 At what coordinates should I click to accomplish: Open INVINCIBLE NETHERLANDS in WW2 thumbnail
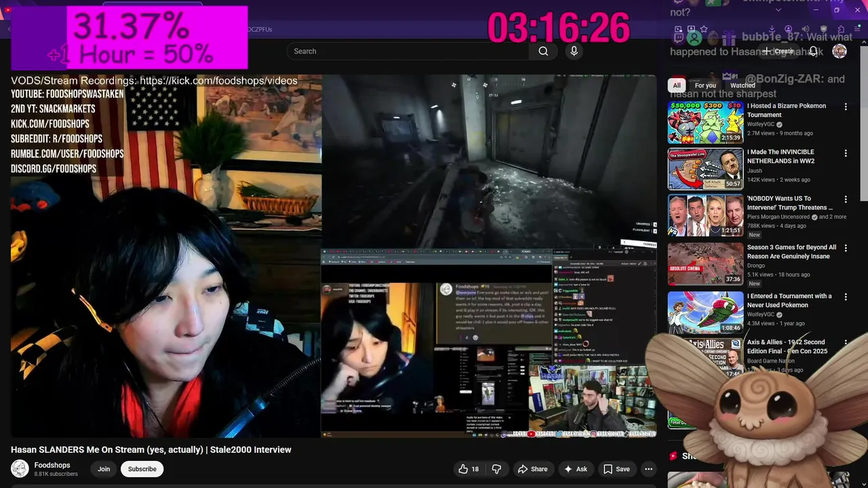click(x=705, y=169)
